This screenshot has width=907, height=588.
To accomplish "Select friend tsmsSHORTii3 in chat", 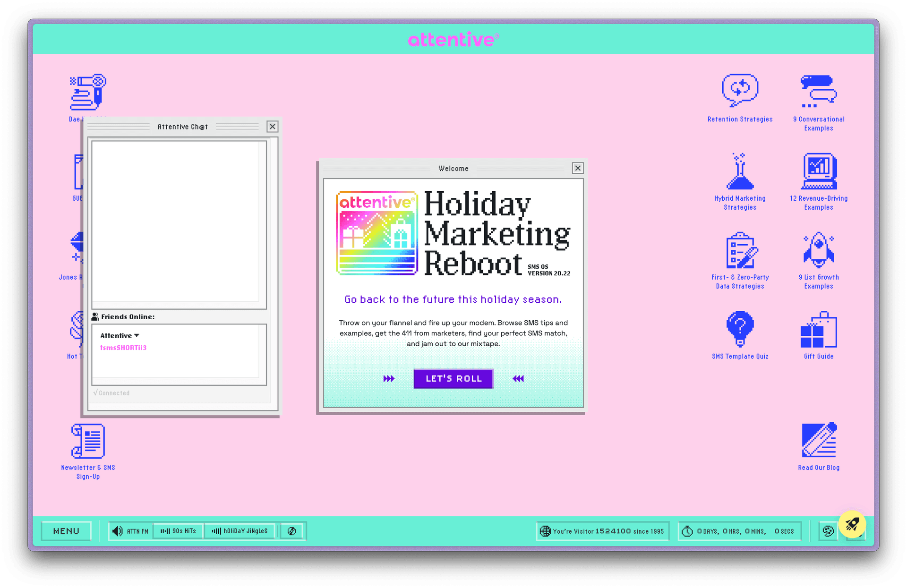I will pyautogui.click(x=123, y=348).
